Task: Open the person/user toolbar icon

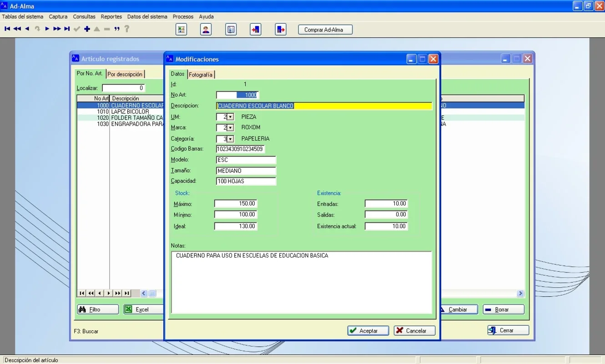Action: tap(206, 30)
